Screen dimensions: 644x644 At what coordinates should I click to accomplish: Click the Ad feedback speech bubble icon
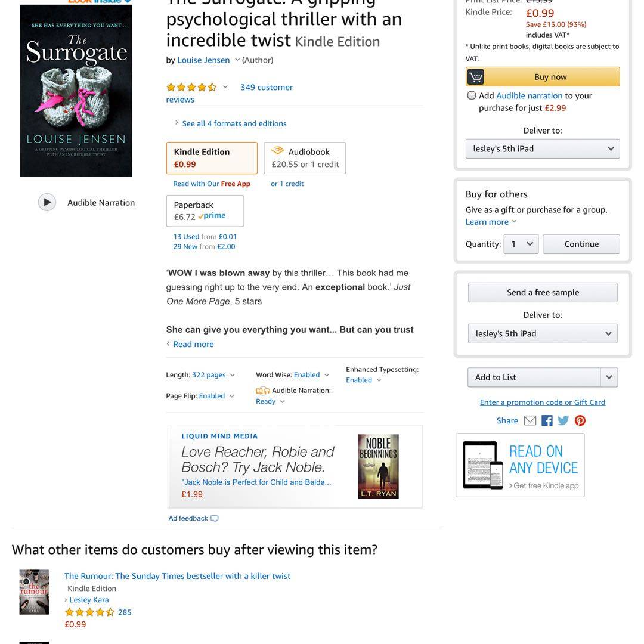(x=215, y=519)
